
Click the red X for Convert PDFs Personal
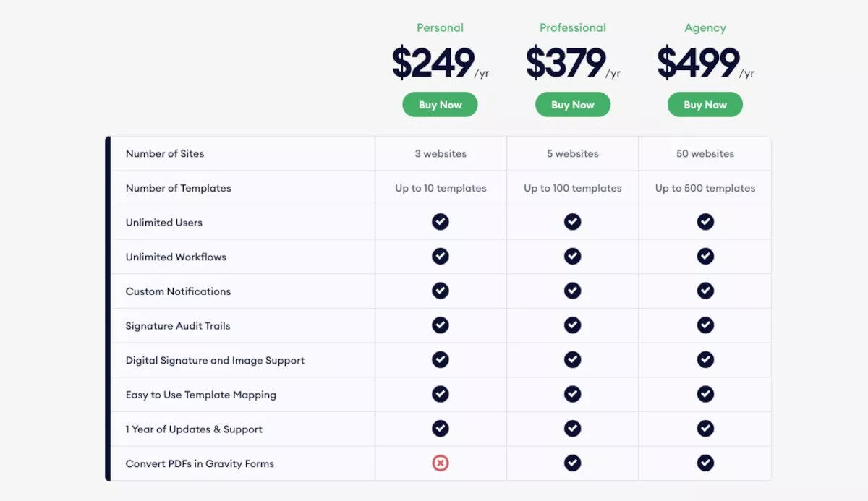(441, 463)
